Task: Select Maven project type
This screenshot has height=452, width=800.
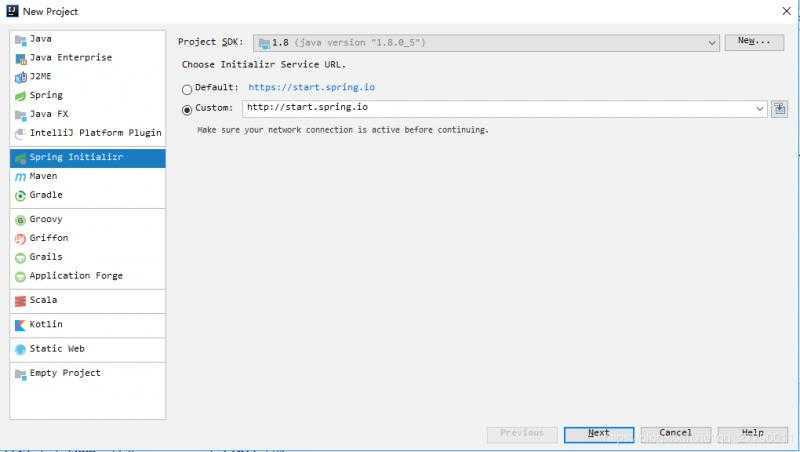Action: pos(88,177)
